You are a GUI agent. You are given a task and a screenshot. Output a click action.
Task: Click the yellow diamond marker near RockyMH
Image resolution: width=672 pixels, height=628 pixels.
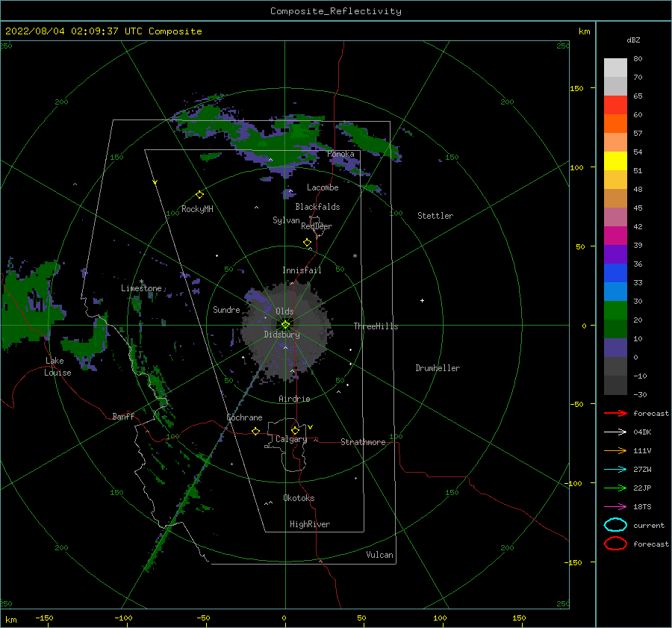199,195
